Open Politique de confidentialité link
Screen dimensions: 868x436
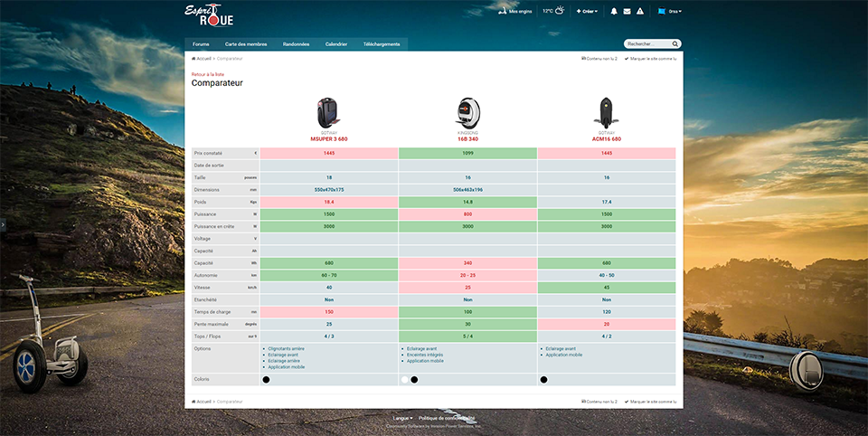(x=447, y=418)
